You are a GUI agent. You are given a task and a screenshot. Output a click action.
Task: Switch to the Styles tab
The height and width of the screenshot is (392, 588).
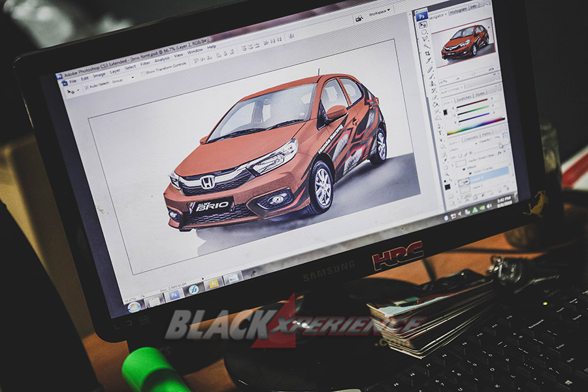(x=480, y=95)
